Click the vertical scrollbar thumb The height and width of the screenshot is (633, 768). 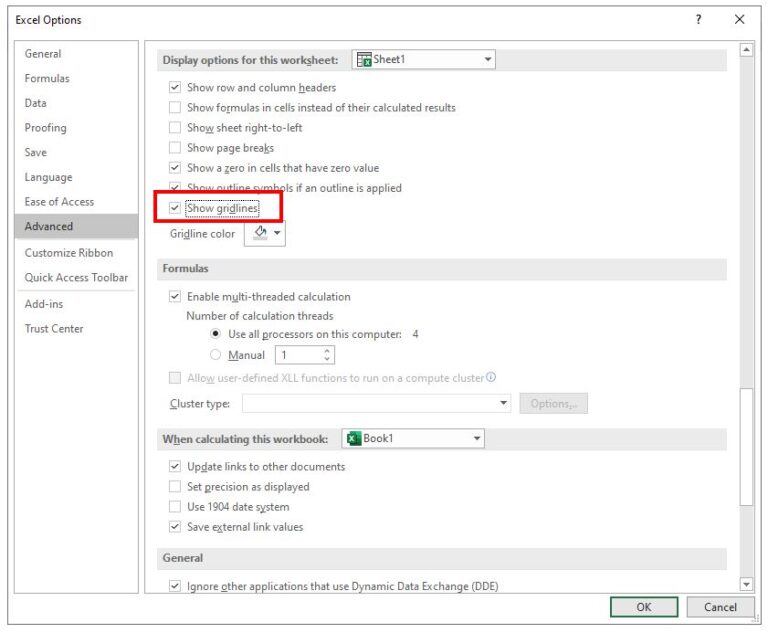click(x=746, y=447)
